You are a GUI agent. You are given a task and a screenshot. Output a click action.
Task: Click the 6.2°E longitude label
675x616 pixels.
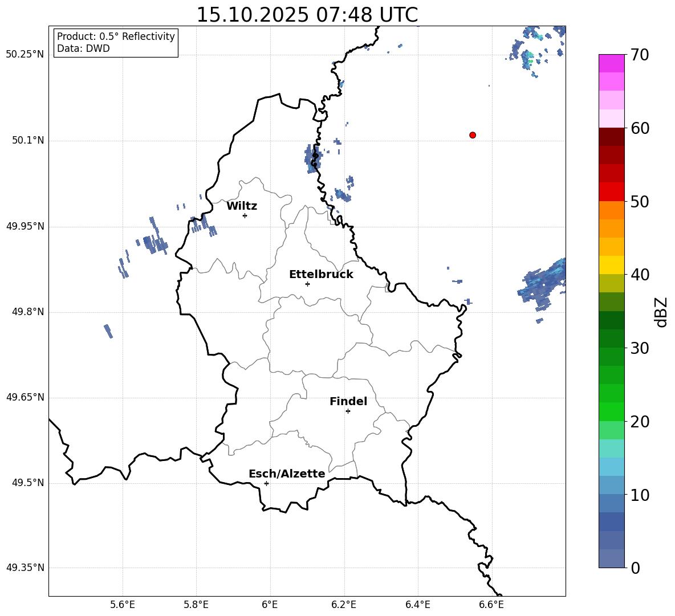coord(344,605)
